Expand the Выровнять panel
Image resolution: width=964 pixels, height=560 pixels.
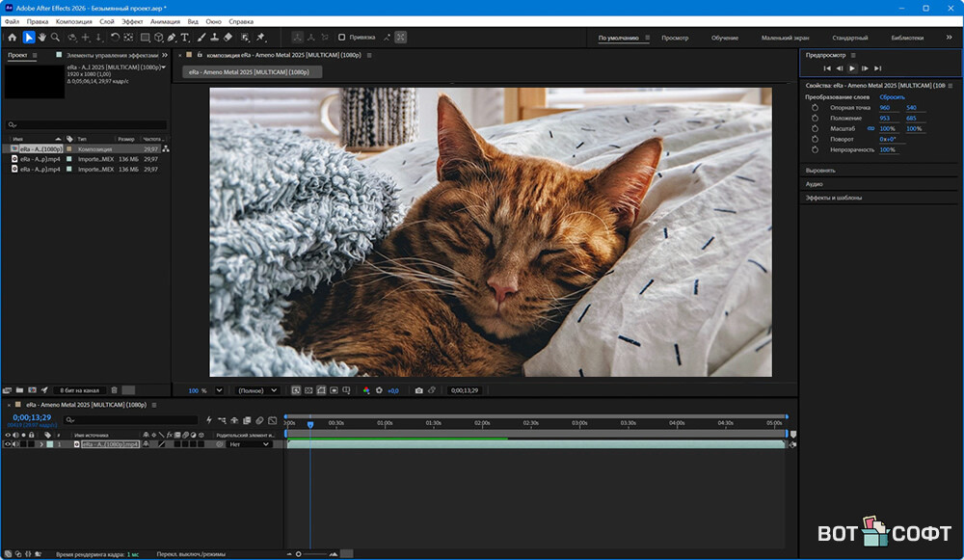pos(821,171)
